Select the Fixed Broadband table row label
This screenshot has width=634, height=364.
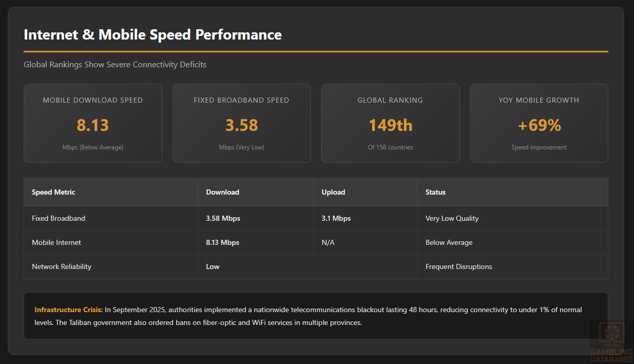[59, 218]
